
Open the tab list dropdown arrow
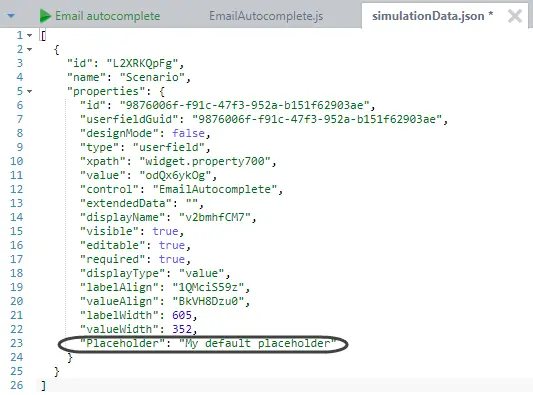point(11,16)
